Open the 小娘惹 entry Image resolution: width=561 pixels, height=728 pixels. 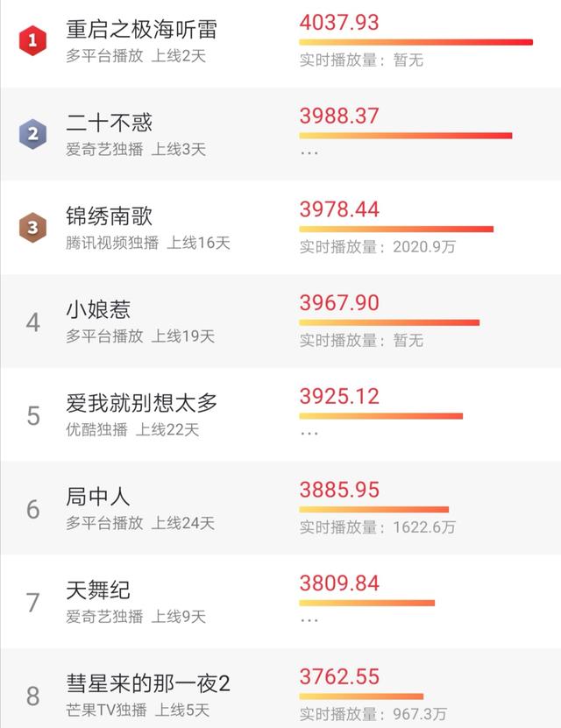click(x=98, y=310)
